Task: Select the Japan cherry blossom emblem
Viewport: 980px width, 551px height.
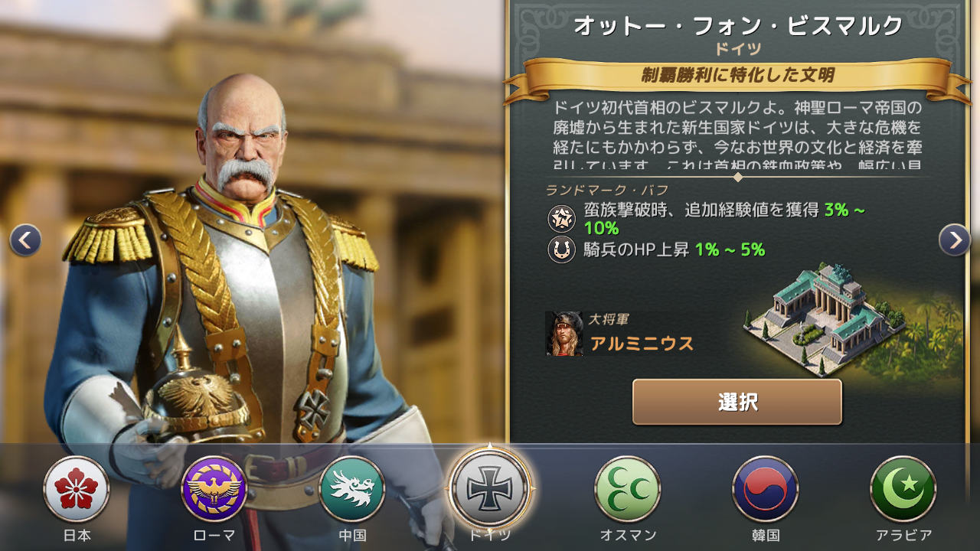Action: pyautogui.click(x=77, y=489)
